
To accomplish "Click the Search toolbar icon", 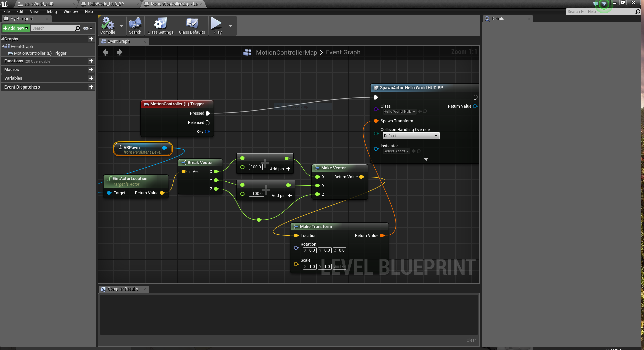I will point(135,26).
